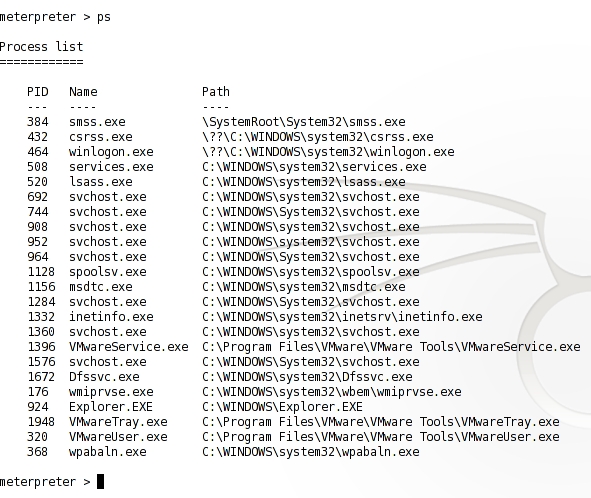The width and height of the screenshot is (591, 498).
Task: Click the winlogon.exe process name
Action: click(111, 152)
